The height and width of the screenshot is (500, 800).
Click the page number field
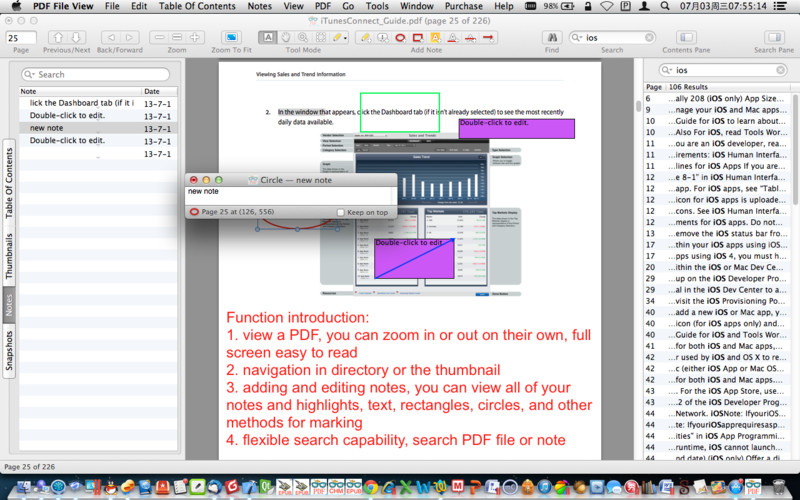tap(21, 38)
